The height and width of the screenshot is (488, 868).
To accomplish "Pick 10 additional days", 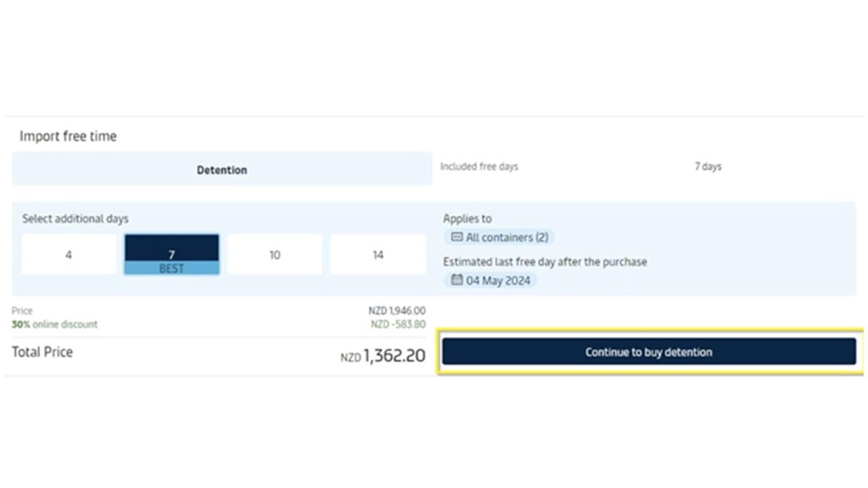I will [275, 255].
